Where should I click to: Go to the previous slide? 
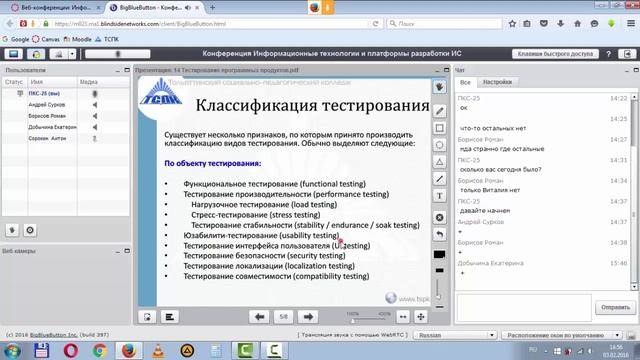[x=259, y=317]
